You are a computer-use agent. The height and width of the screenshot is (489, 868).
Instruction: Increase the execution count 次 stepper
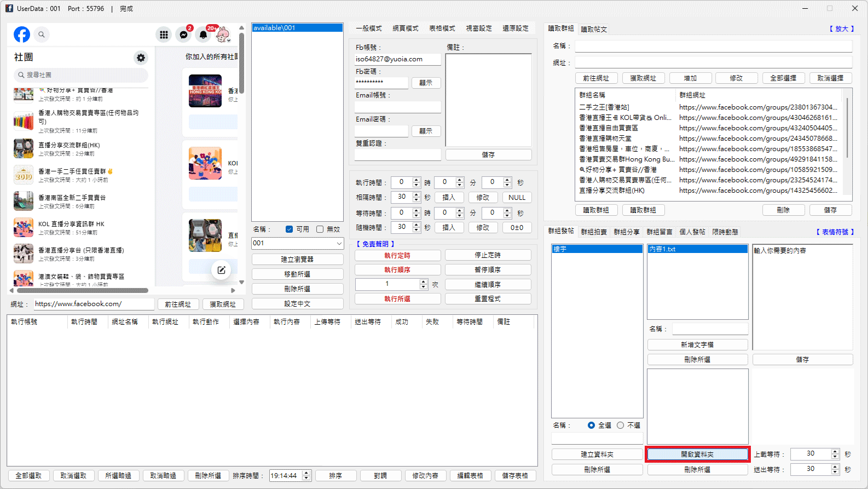click(x=423, y=281)
